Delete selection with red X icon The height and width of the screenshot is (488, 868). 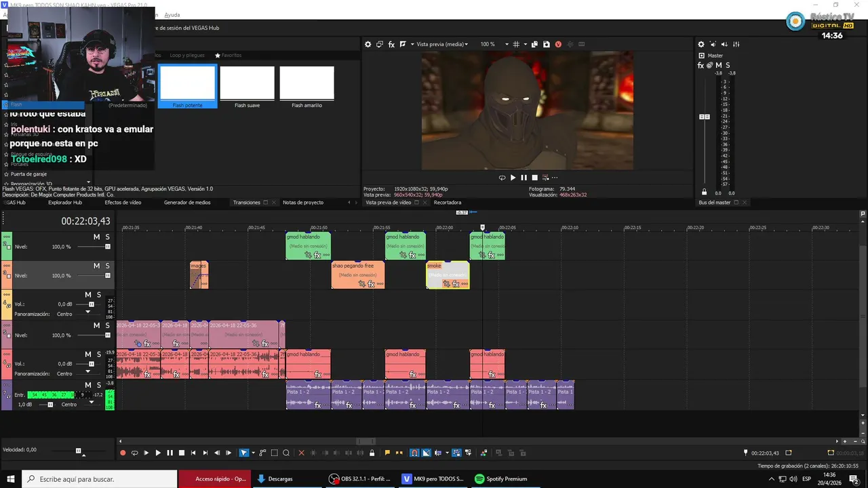click(x=301, y=453)
